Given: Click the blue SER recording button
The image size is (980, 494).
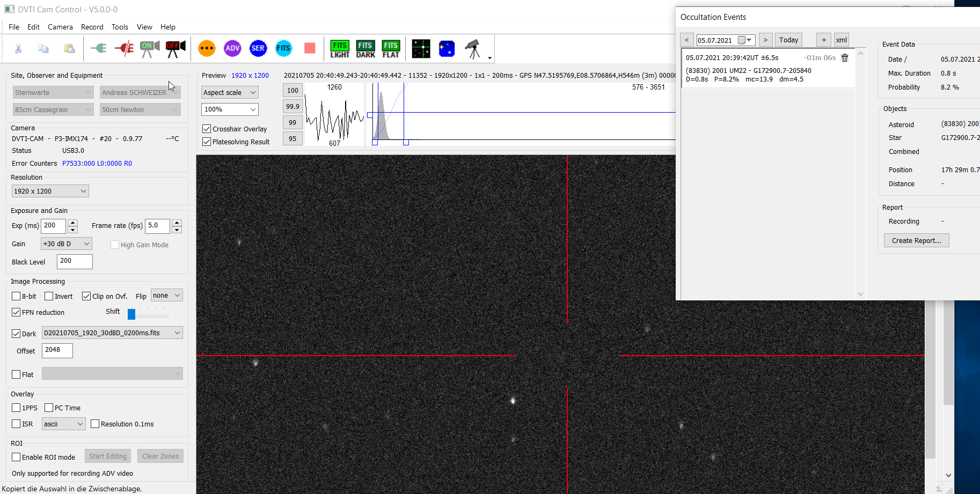Looking at the screenshot, I should [258, 48].
